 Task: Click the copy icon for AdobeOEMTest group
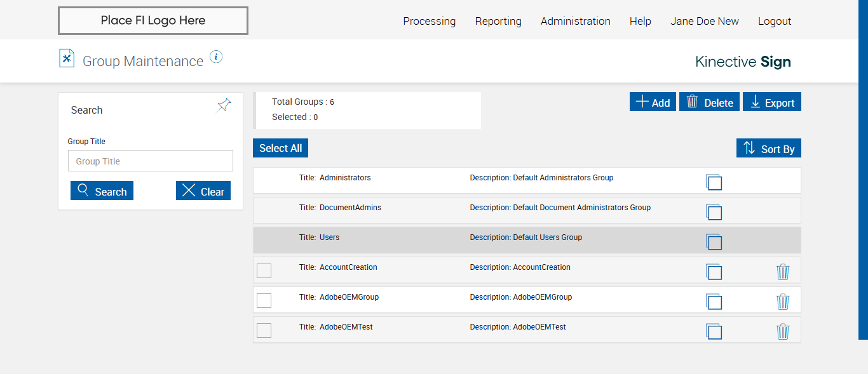(714, 331)
